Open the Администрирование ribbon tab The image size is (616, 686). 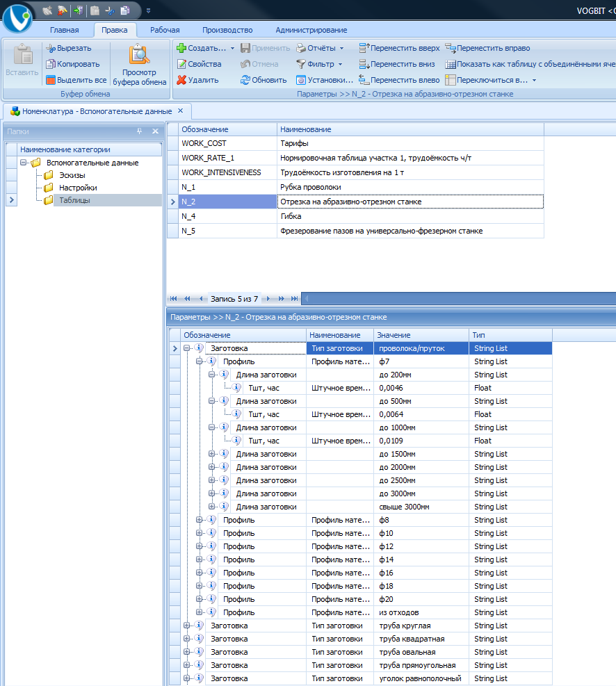(x=311, y=30)
